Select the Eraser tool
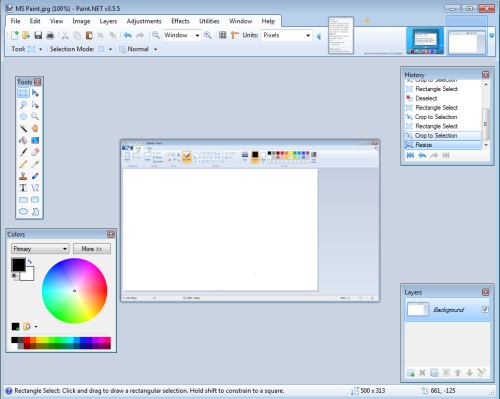The height and width of the screenshot is (399, 500). point(35,152)
